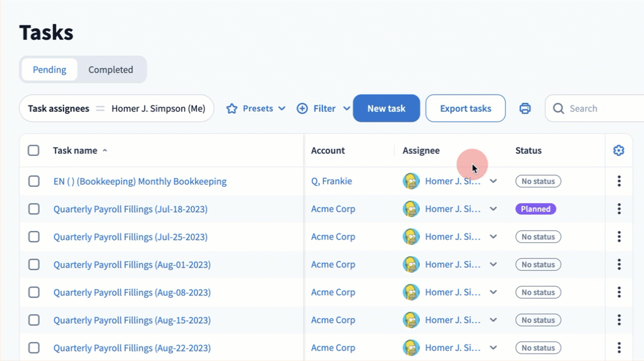The width and height of the screenshot is (644, 361).
Task: Open three-dot menu for Aug-22-2023 task
Action: 619,348
